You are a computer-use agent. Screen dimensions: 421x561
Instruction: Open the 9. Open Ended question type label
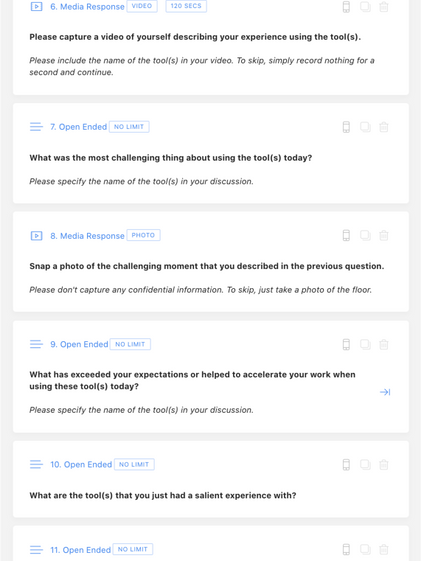pos(79,344)
